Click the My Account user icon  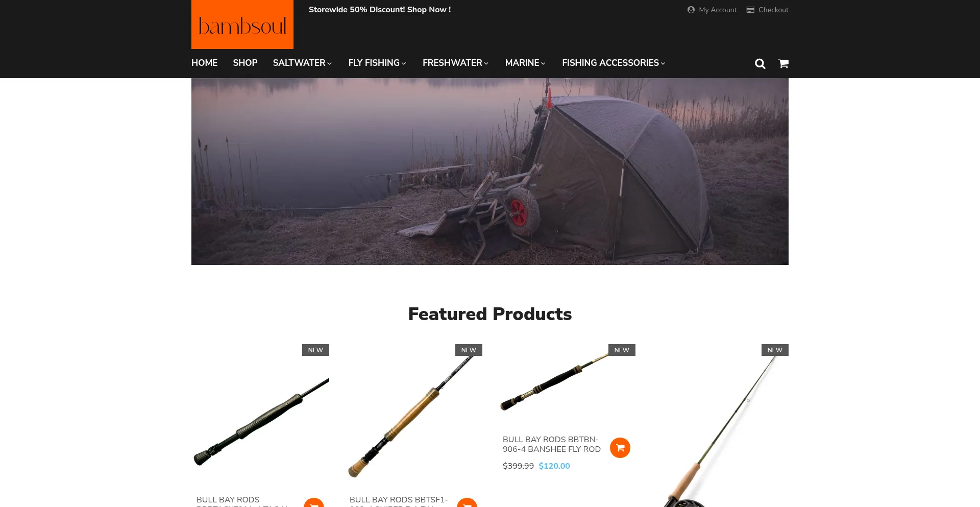tap(691, 10)
